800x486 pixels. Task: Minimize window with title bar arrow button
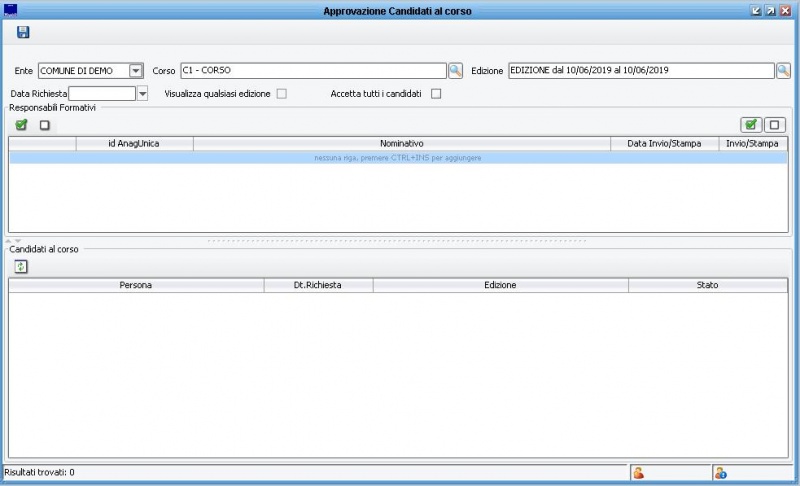pos(756,11)
